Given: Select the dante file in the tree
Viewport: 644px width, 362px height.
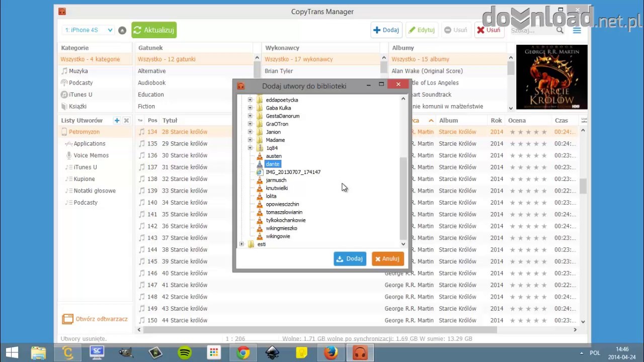Looking at the screenshot, I should pos(272,164).
